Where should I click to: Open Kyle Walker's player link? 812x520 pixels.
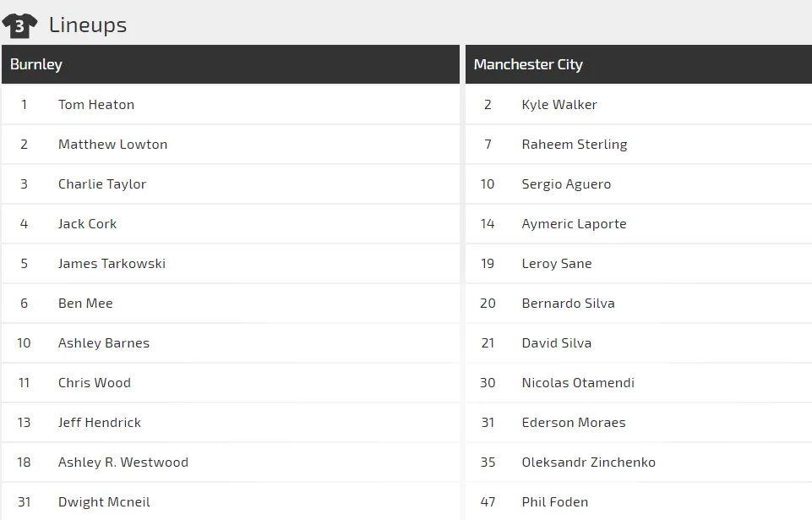tap(559, 105)
